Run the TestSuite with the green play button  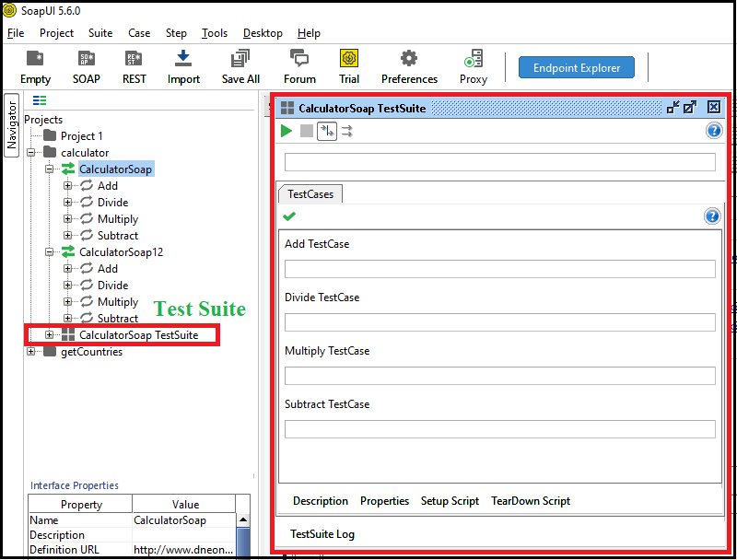point(287,131)
